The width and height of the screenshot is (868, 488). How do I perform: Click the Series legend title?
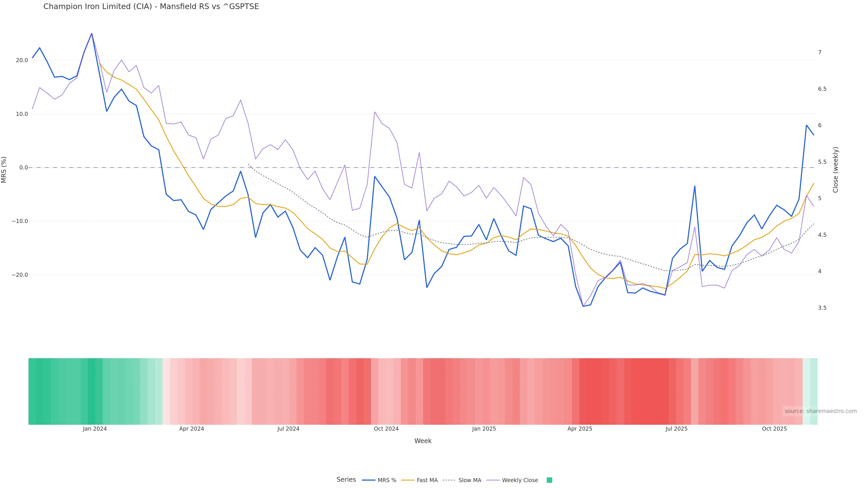tap(346, 480)
